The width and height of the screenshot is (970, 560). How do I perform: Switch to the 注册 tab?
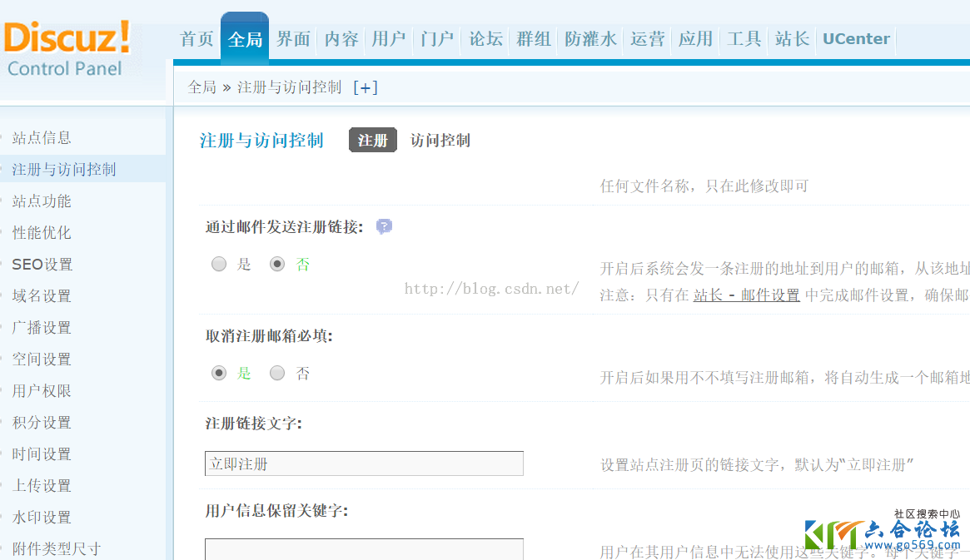(x=373, y=140)
